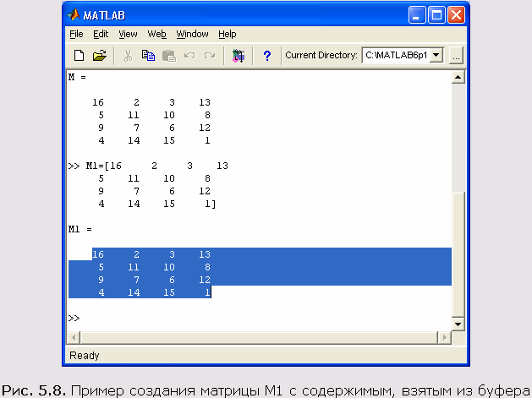Click the 'M =' output line

(x=77, y=77)
